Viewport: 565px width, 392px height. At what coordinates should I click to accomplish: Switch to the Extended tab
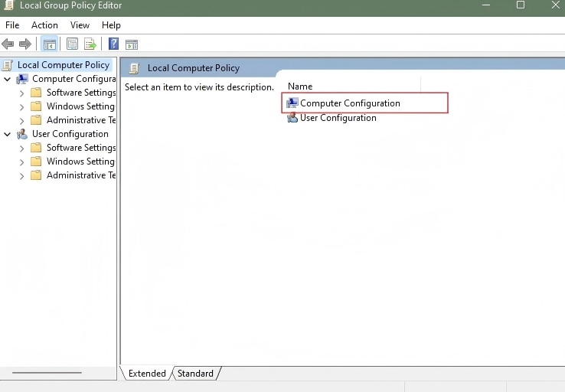tap(147, 374)
